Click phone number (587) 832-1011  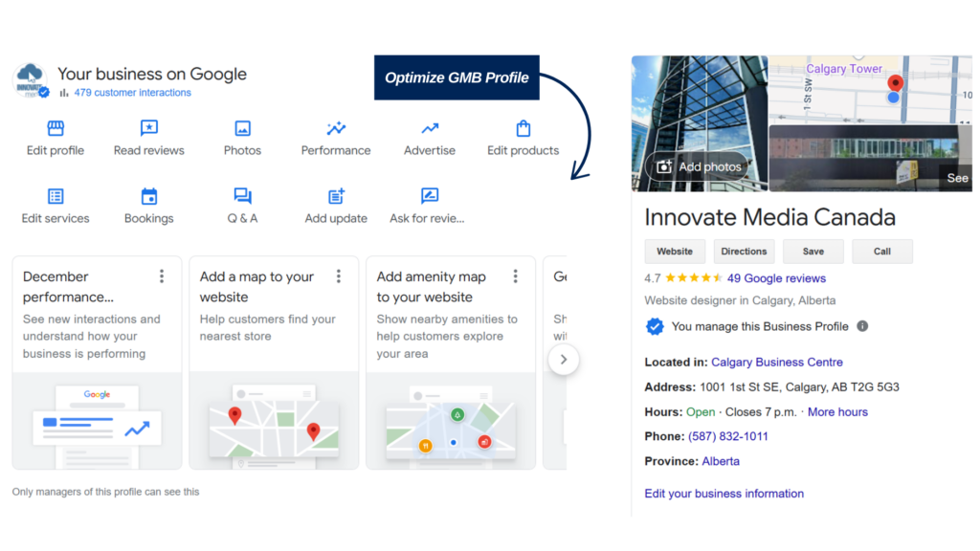coord(728,436)
